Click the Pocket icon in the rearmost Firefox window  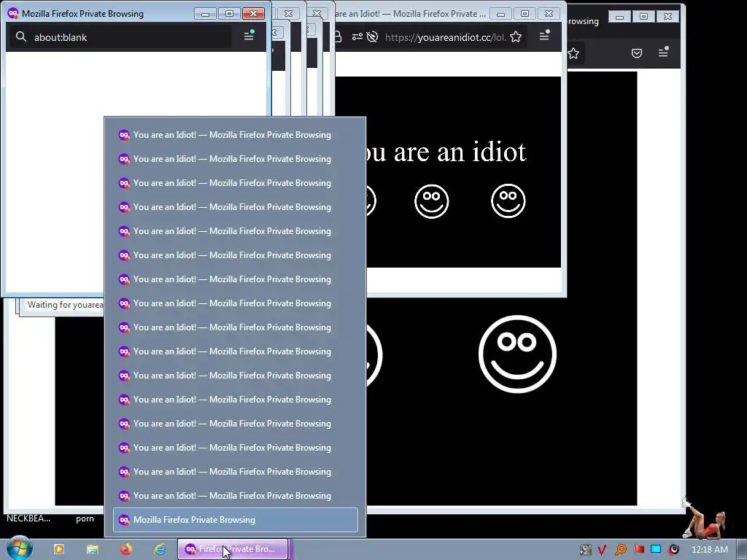click(636, 52)
